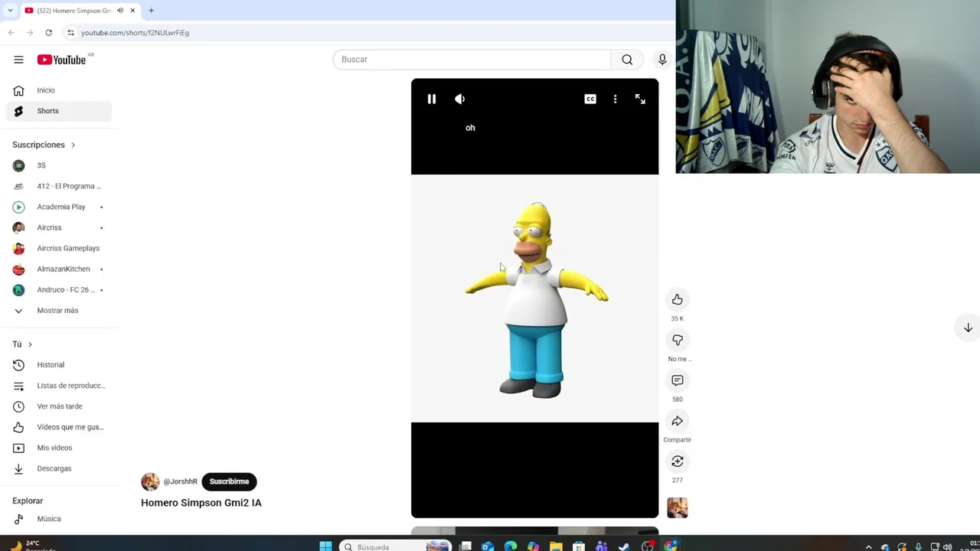This screenshot has height=551, width=980.
Task: Click the search magnifier button
Action: click(627, 60)
